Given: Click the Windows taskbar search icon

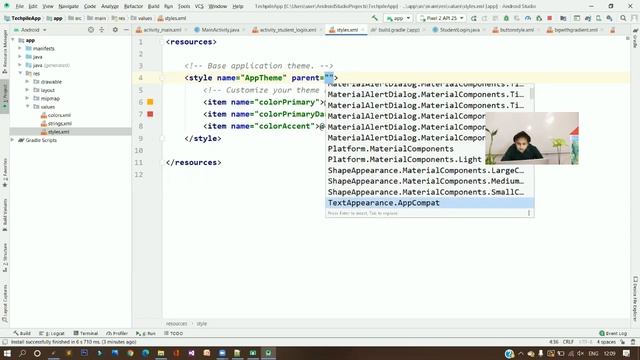Looking at the screenshot, I should coord(22,353).
